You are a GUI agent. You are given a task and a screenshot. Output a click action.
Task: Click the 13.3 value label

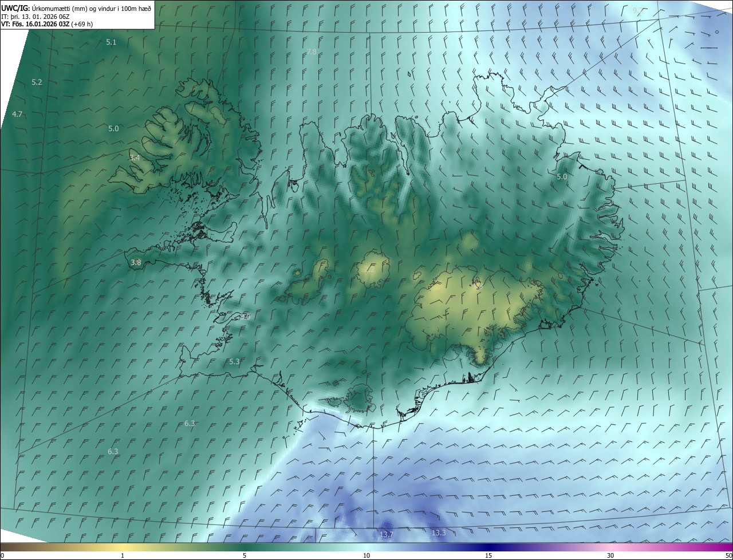439,533
